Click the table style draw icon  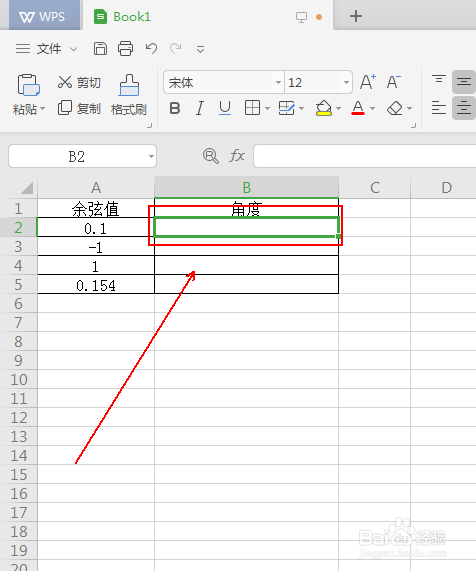tap(287, 108)
